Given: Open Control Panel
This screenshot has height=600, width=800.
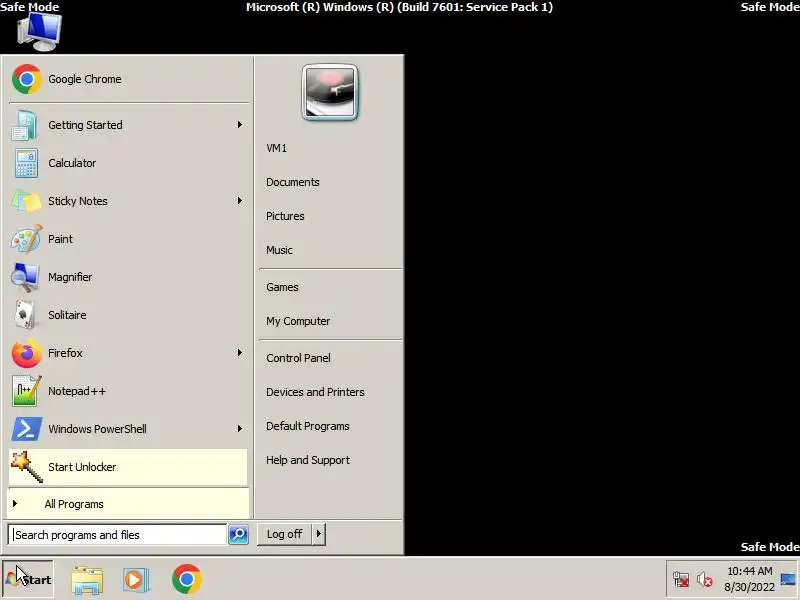Looking at the screenshot, I should 298,358.
